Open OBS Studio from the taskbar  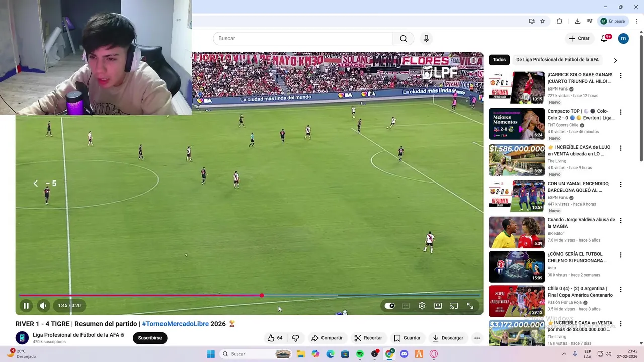point(375,354)
